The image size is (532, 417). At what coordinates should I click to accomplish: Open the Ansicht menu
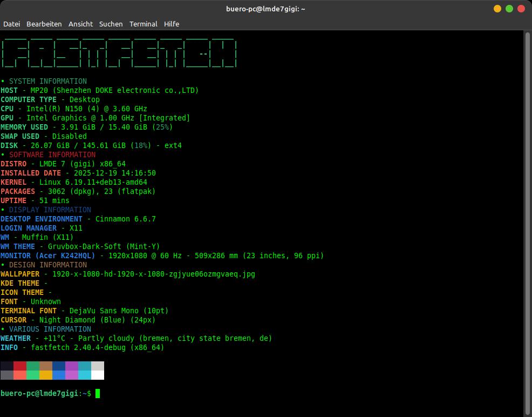pos(80,24)
